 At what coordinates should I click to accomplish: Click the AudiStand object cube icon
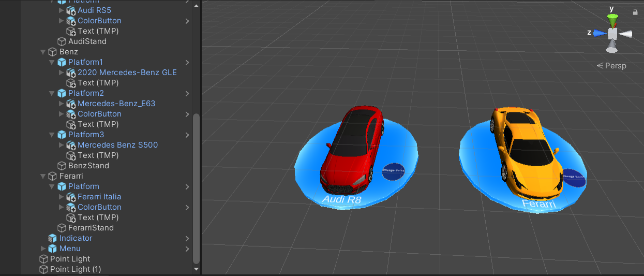[x=62, y=41]
